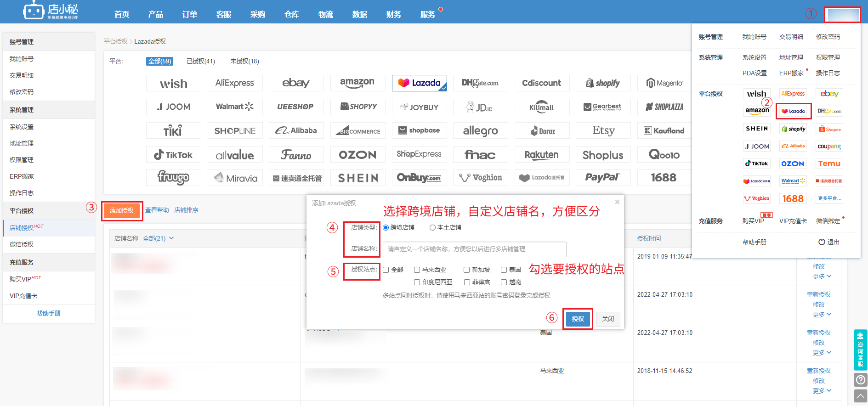Open the 店铺排序 link
Viewport: 868px width, 406px height.
[x=186, y=210]
